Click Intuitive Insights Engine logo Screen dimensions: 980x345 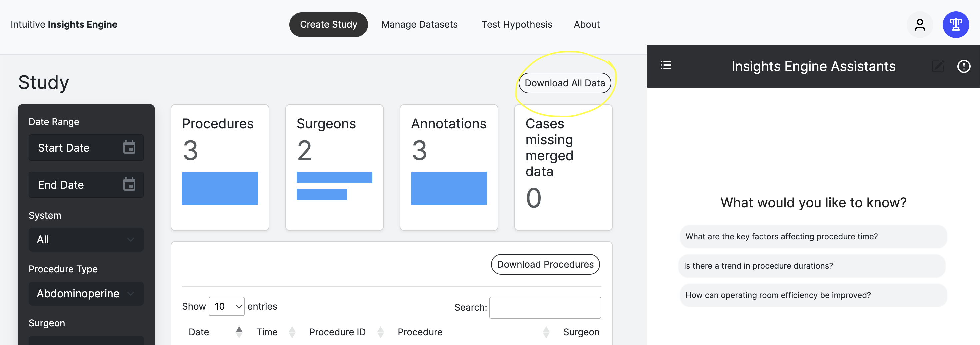coord(64,25)
